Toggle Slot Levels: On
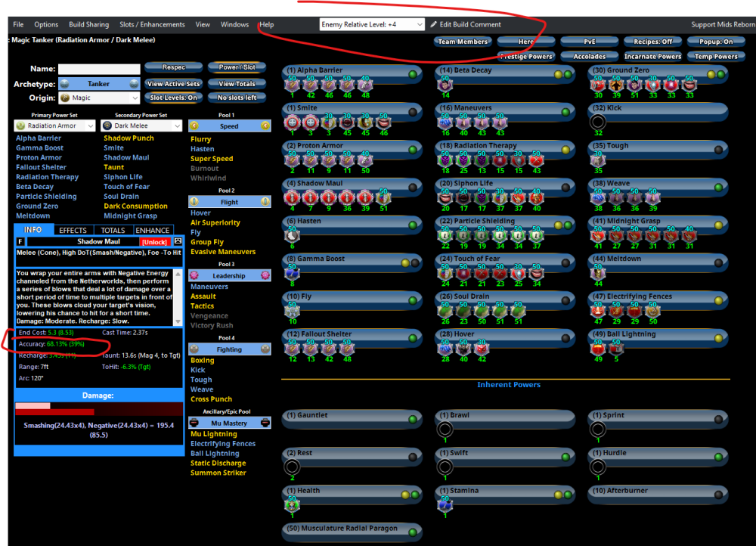The height and width of the screenshot is (546, 756). (x=174, y=98)
